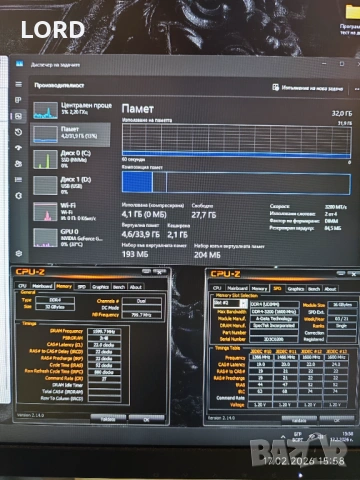
Task: Click DRAM Frequency value in left CPU-Z
Action: pyautogui.click(x=104, y=331)
